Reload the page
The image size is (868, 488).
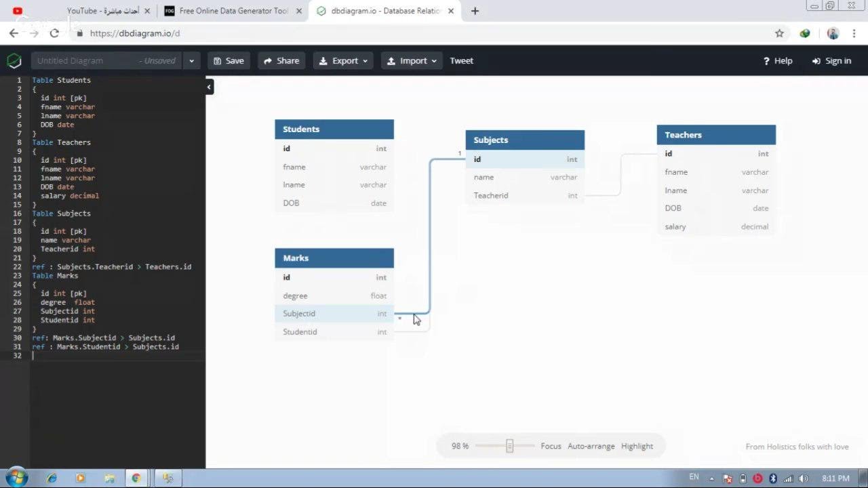click(x=54, y=33)
